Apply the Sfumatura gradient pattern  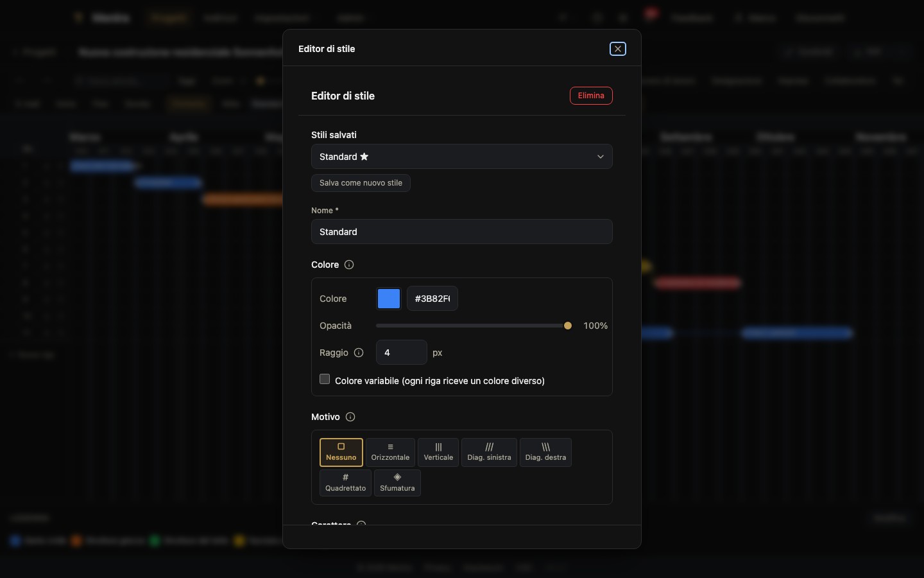point(397,483)
